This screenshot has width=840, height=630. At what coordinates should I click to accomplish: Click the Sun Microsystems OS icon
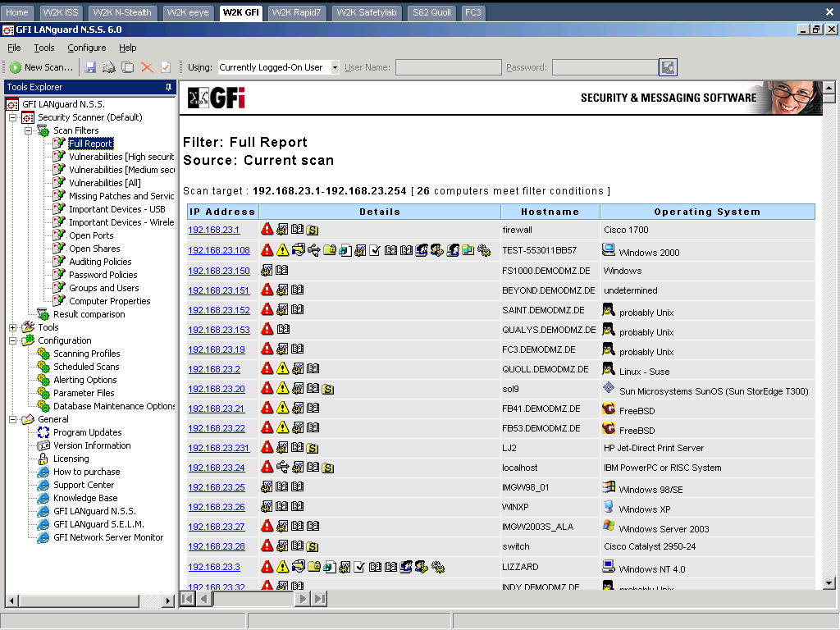(608, 388)
